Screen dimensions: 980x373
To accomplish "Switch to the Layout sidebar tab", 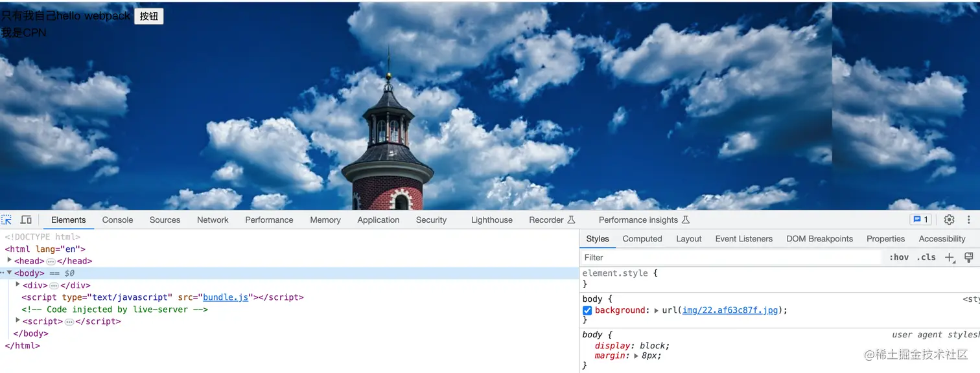I will 689,239.
